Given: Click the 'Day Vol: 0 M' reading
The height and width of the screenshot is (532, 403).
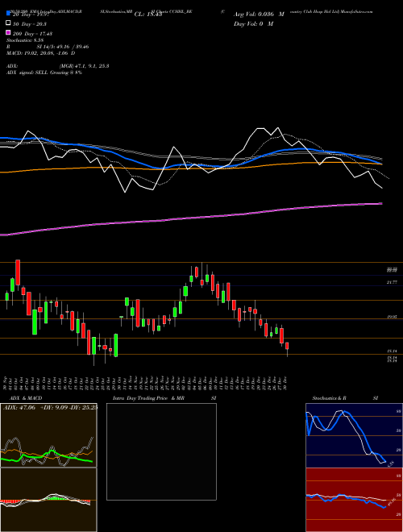Looking at the screenshot, I should pyautogui.click(x=253, y=23).
